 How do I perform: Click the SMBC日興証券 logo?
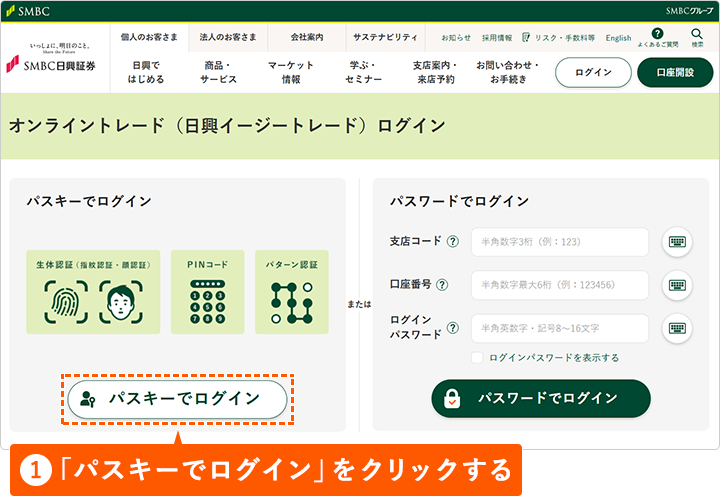click(x=53, y=65)
